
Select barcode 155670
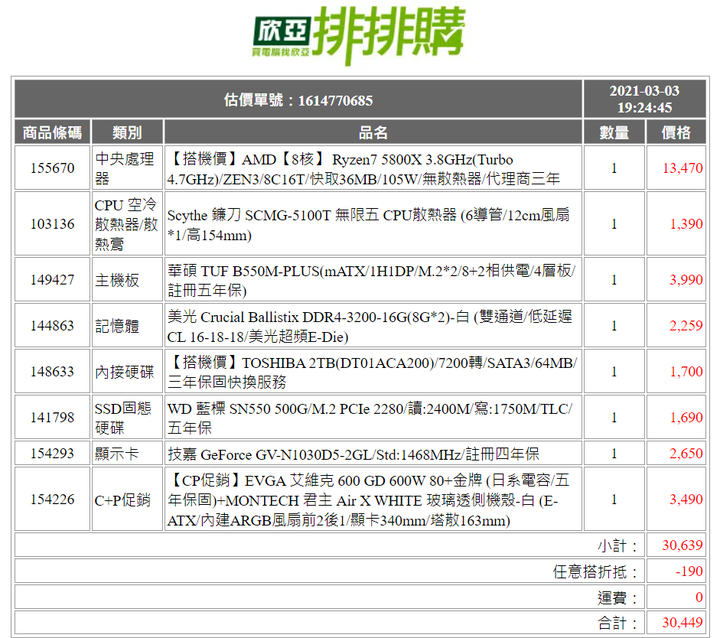52,168
